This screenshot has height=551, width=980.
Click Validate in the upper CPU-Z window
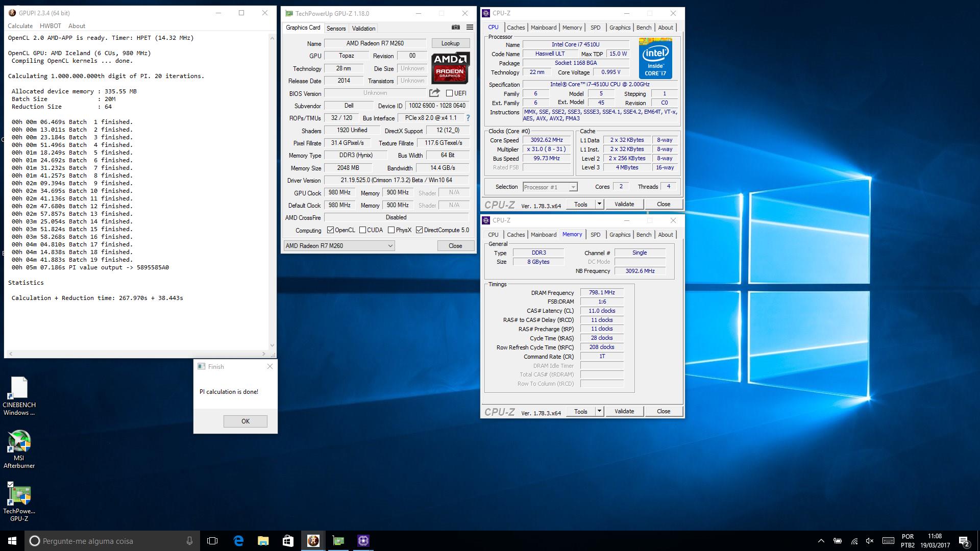[624, 204]
